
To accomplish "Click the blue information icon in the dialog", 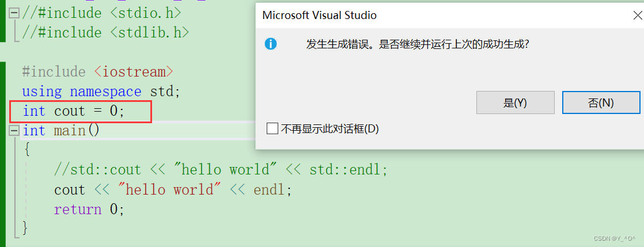I will [270, 44].
